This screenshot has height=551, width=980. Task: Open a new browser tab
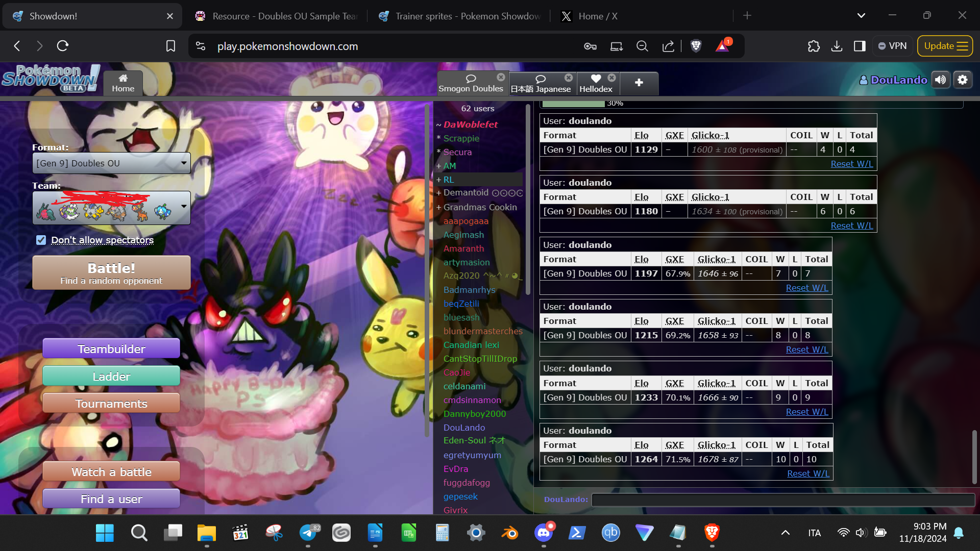click(x=747, y=16)
